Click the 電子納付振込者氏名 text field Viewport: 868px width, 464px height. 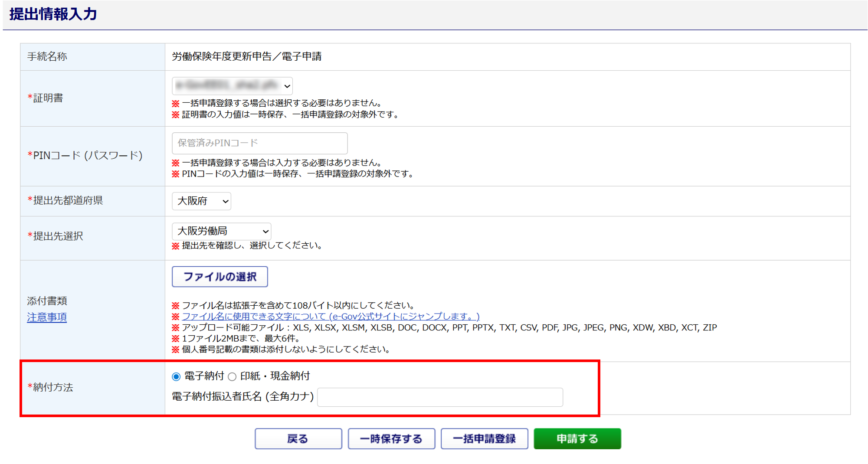point(440,397)
